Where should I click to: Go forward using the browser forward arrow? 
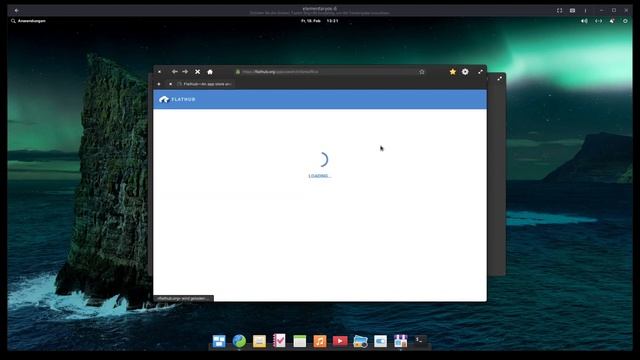point(185,72)
